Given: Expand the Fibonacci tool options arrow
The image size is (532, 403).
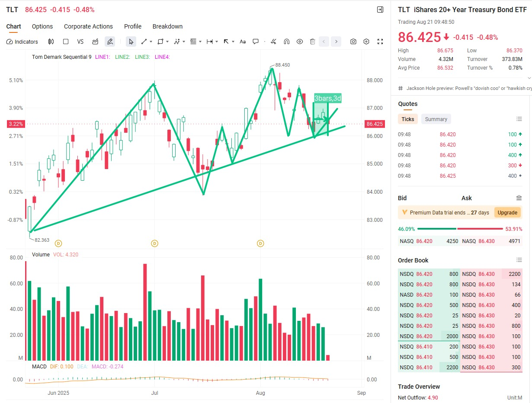Looking at the screenshot, I should click(200, 42).
